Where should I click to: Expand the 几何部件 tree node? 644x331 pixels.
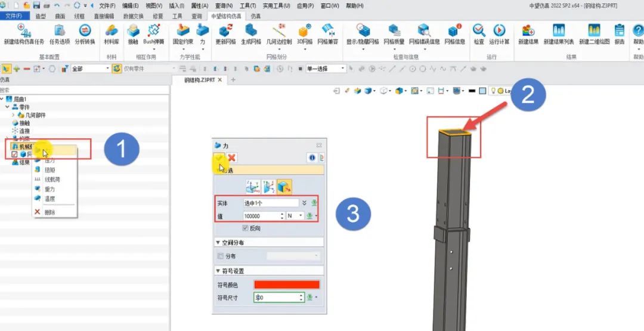14,115
